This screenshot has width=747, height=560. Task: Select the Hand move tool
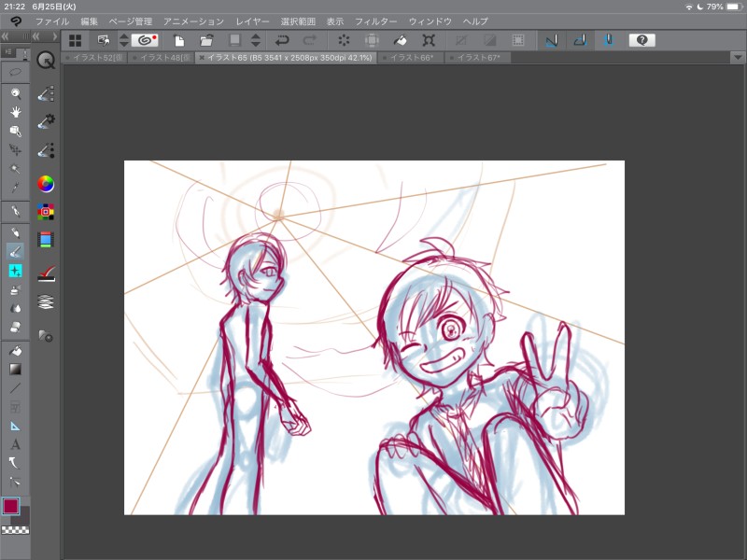pos(15,112)
